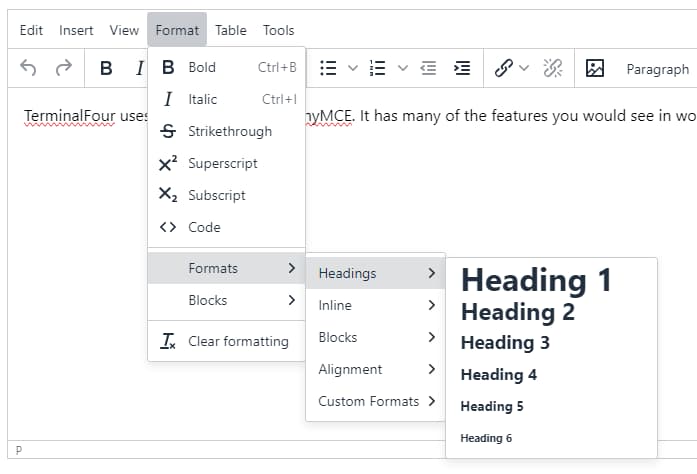Viewport: 697px width, 474px height.
Task: Click the Undo arrow icon
Action: [28, 68]
